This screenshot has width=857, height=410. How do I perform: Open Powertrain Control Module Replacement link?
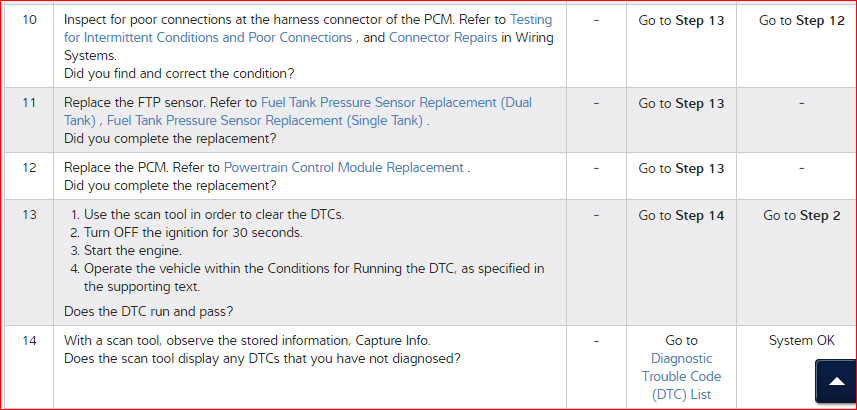343,167
